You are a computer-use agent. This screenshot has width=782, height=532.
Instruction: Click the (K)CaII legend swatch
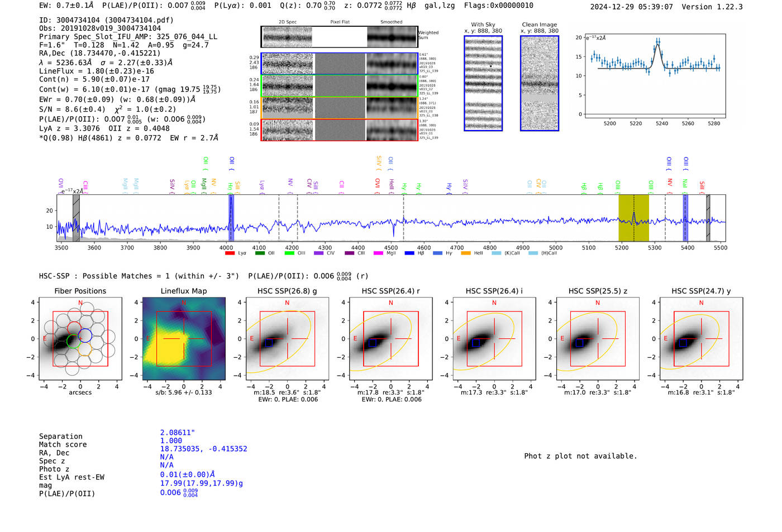point(496,253)
